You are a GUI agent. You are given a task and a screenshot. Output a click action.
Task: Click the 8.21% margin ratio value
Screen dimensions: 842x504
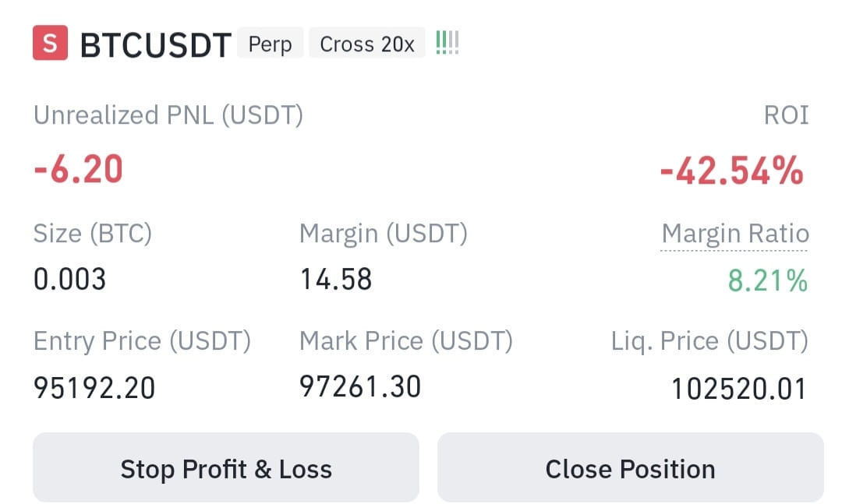pos(767,280)
